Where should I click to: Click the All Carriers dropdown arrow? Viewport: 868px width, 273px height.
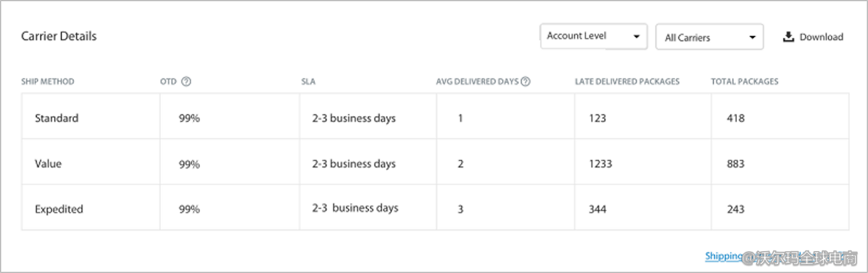coord(753,38)
